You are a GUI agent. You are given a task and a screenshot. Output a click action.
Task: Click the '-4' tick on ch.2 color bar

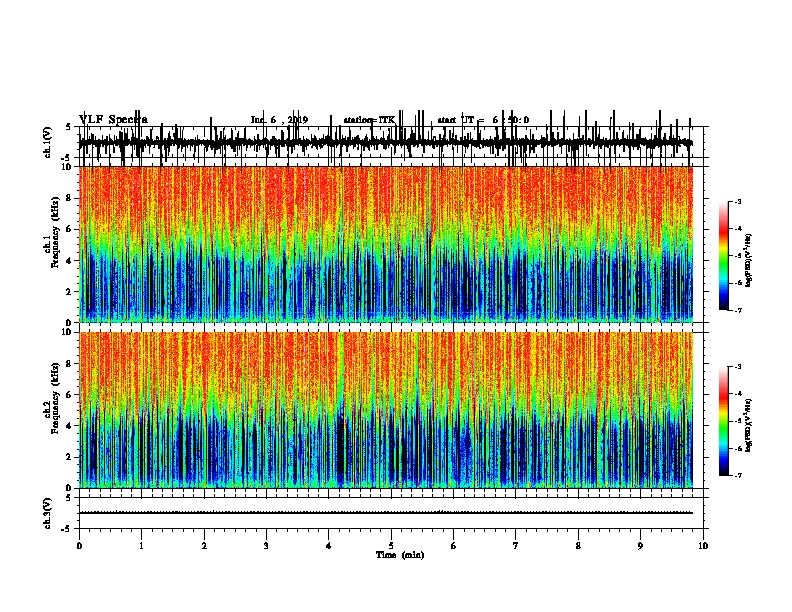pyautogui.click(x=737, y=394)
